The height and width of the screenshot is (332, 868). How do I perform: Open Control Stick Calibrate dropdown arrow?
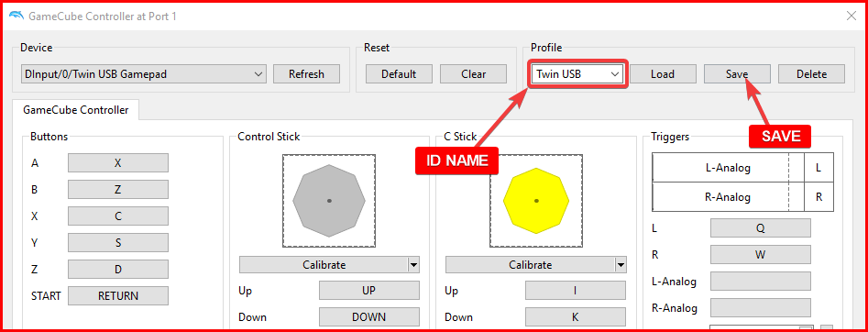tap(413, 265)
